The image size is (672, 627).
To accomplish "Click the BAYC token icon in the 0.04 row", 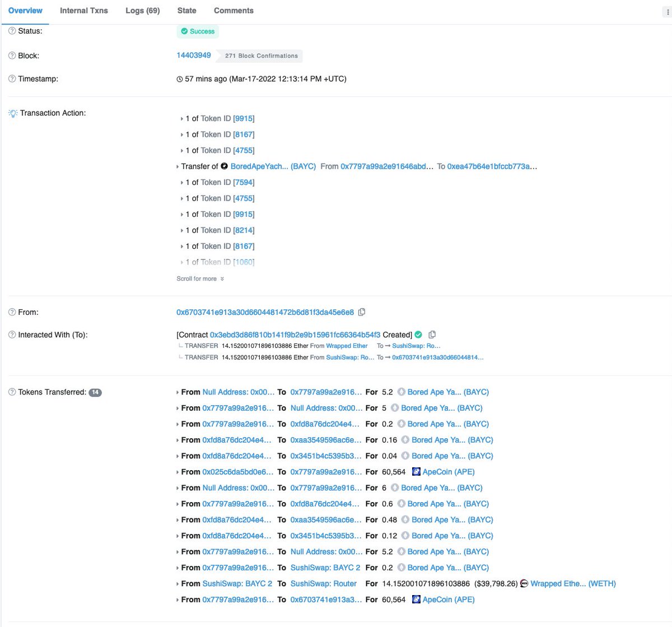I will (x=405, y=456).
